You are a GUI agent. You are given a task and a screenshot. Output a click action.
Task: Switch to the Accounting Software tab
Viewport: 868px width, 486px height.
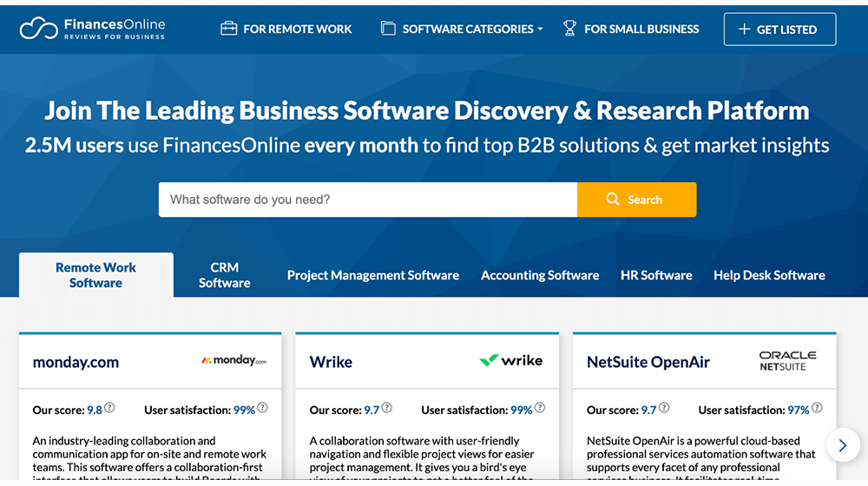click(540, 275)
